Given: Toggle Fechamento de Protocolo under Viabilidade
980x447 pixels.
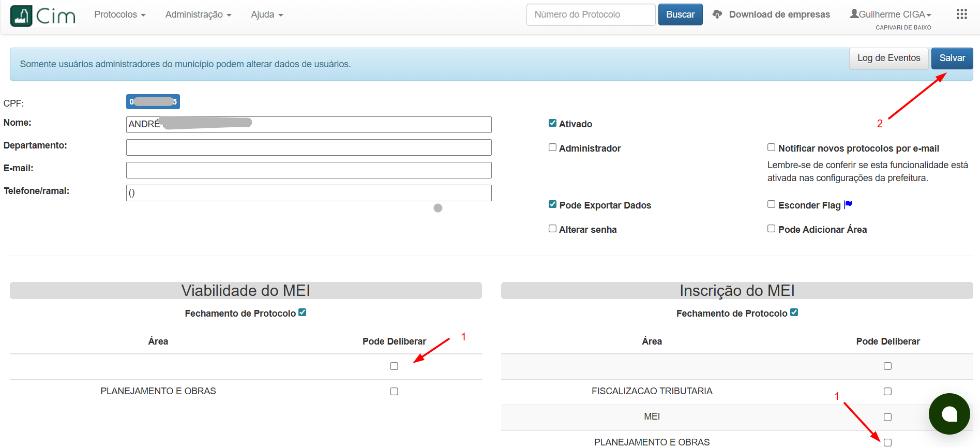Looking at the screenshot, I should [303, 312].
